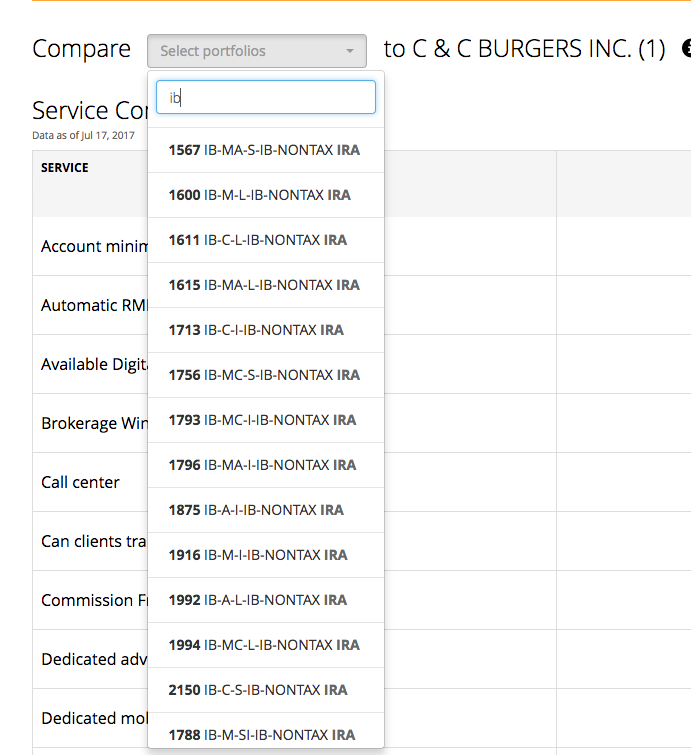Click the 'Data as of Jul 17, 2017' text
This screenshot has width=691, height=755.
(83, 135)
